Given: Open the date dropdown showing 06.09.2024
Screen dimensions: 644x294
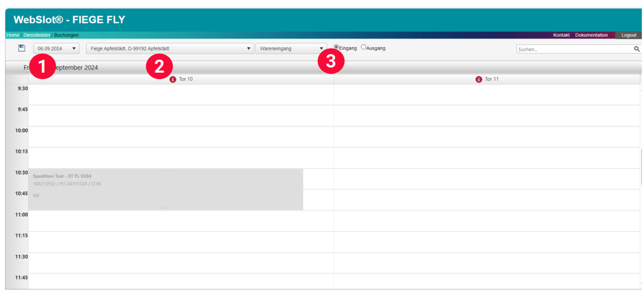Looking at the screenshot, I should tap(57, 48).
